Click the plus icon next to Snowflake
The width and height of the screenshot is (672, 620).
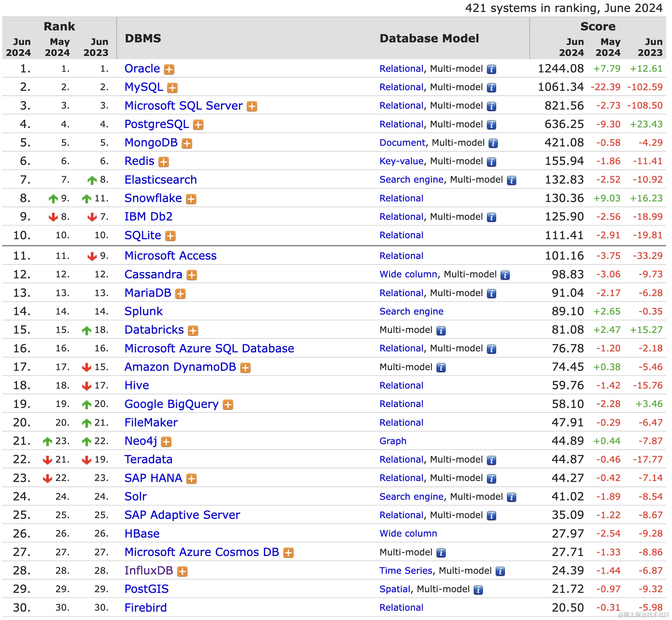pos(191,199)
